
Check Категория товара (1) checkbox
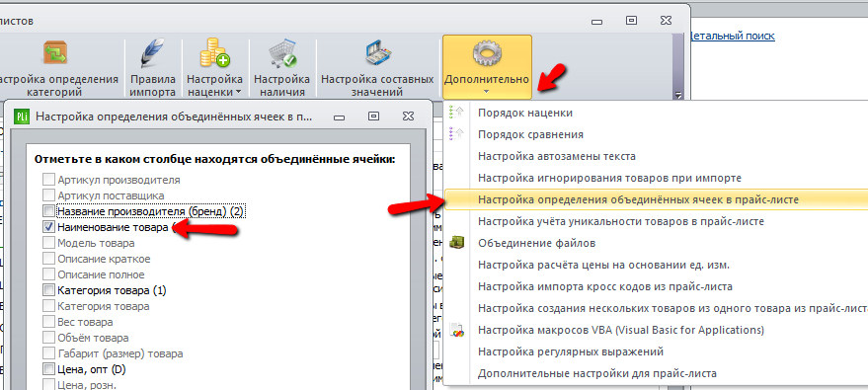pos(49,290)
